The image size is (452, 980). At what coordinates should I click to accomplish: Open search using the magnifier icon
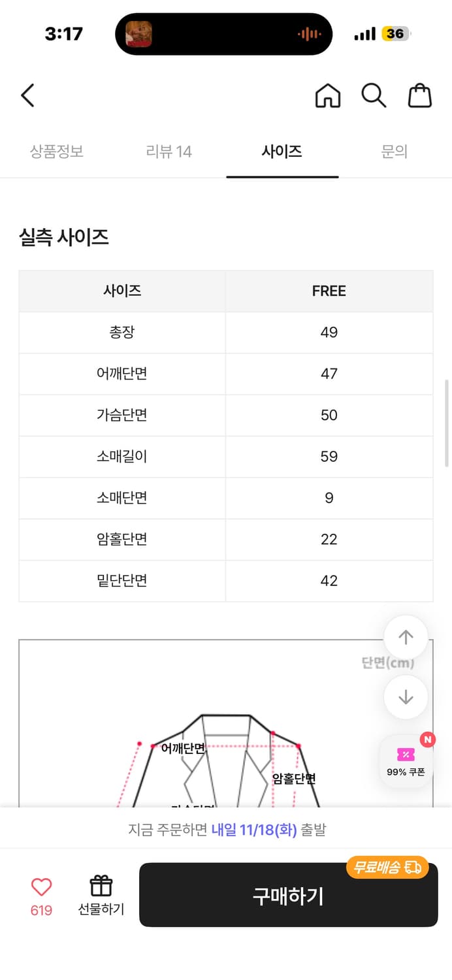373,95
